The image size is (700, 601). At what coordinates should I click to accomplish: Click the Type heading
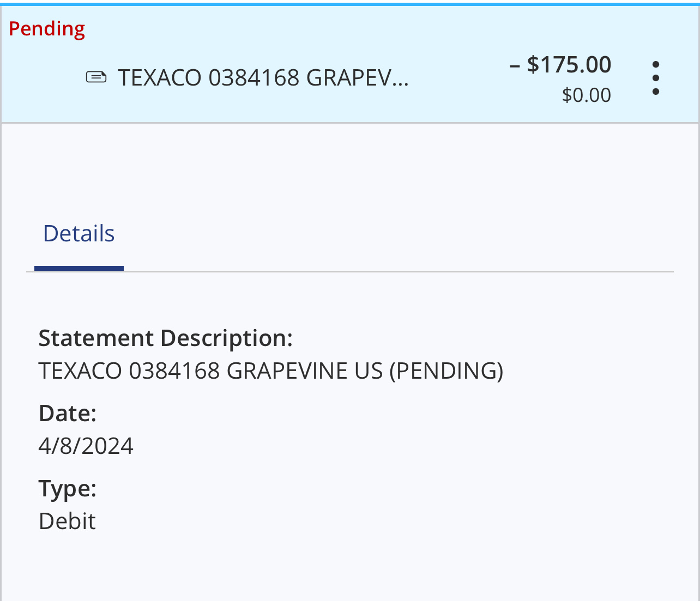pos(68,489)
